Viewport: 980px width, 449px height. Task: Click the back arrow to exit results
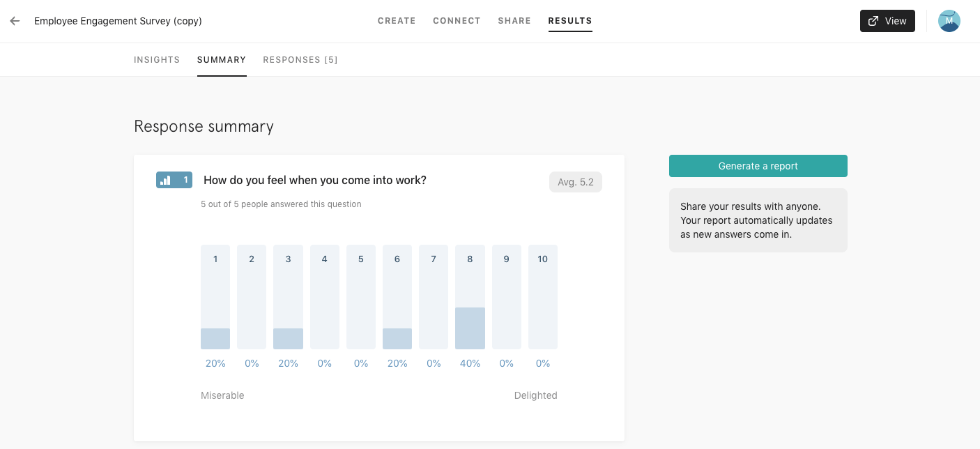pyautogui.click(x=15, y=21)
